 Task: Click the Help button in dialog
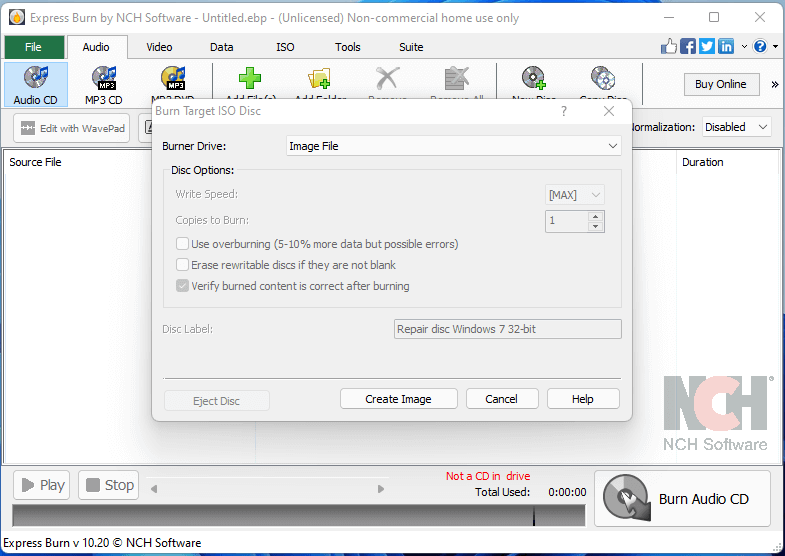(x=583, y=399)
